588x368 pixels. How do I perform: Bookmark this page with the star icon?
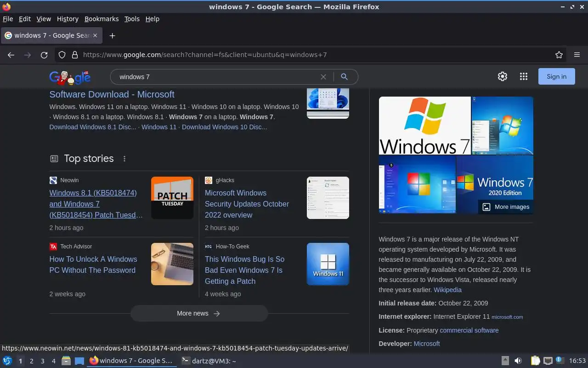point(559,55)
